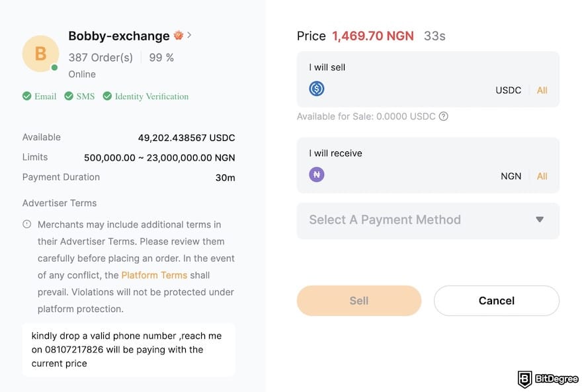Expand merchant details via the chevron after Bobby-exchange

[x=190, y=35]
